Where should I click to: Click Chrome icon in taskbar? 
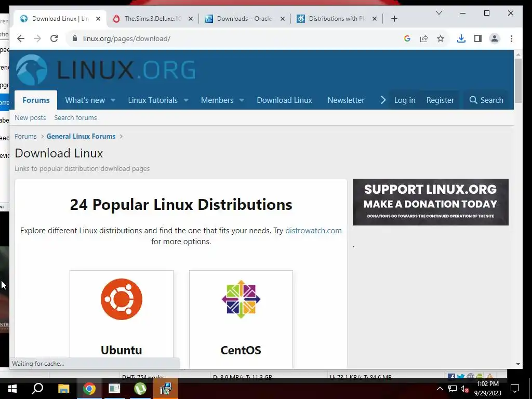[89, 389]
